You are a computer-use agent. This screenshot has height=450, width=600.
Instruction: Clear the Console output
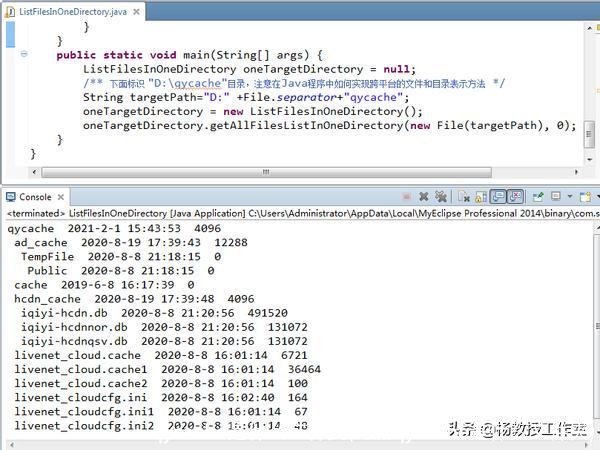coord(462,197)
